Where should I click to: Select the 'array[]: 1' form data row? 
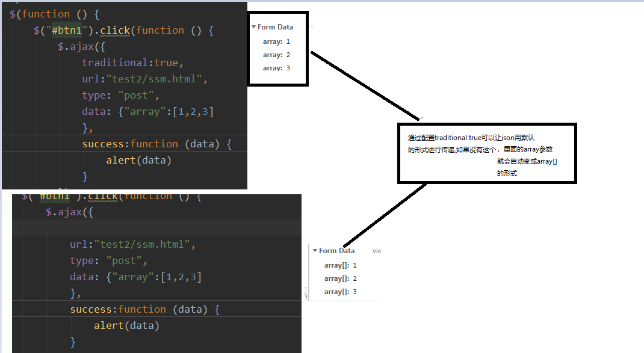point(340,265)
